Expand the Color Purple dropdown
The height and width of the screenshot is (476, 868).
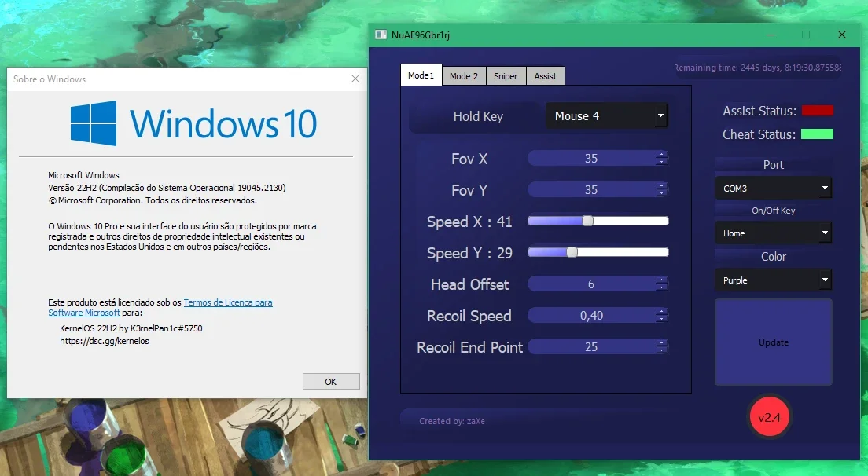coord(774,280)
